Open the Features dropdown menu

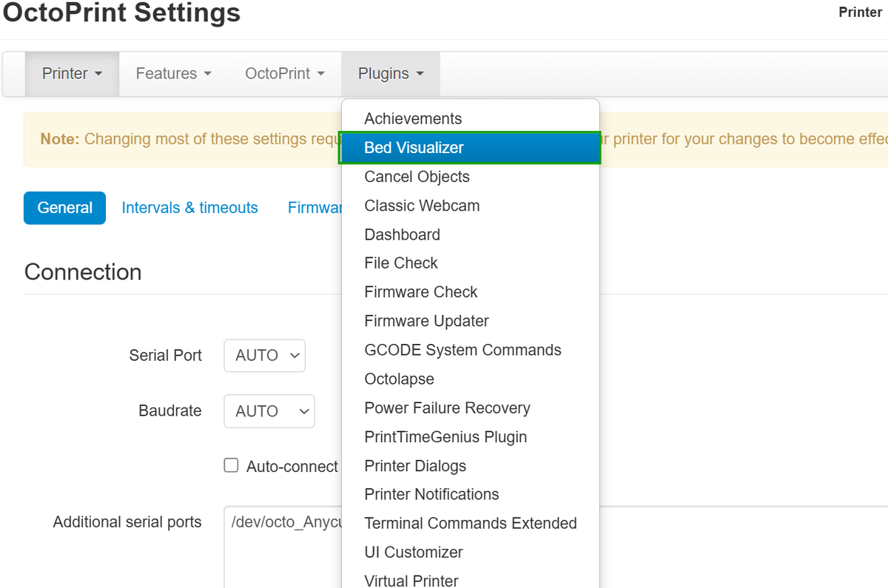click(174, 74)
